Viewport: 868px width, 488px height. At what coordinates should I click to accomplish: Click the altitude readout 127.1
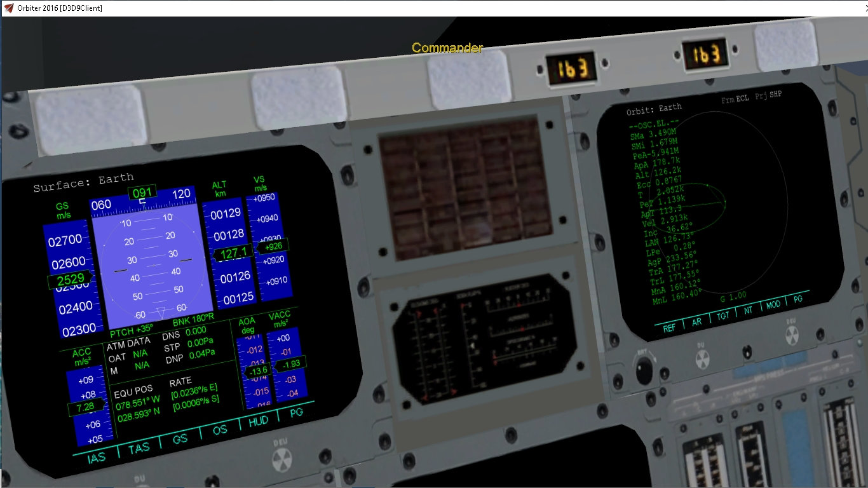234,254
